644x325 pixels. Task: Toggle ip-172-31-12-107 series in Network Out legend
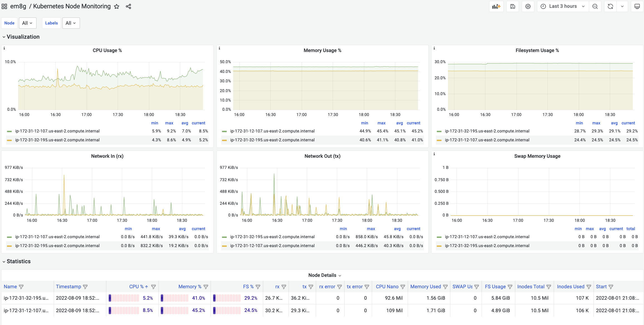pos(272,246)
